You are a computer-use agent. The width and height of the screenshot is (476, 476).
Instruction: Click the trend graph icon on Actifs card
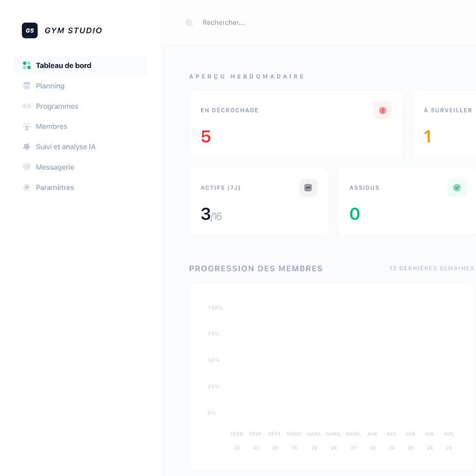point(308,188)
